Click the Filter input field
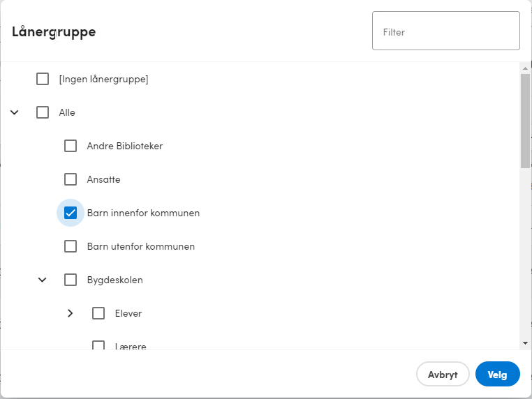 [x=446, y=31]
